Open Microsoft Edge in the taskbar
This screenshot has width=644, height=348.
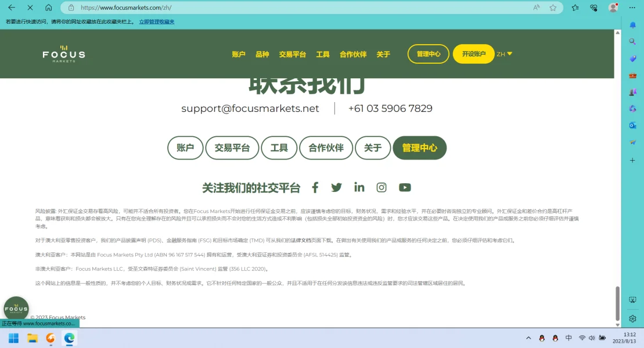tap(69, 338)
